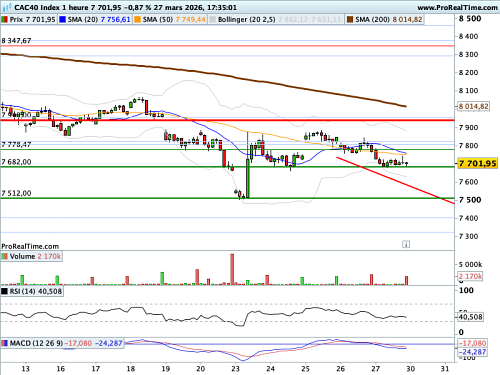
Task: Click date 20 on the time axis
Action: [x=201, y=369]
